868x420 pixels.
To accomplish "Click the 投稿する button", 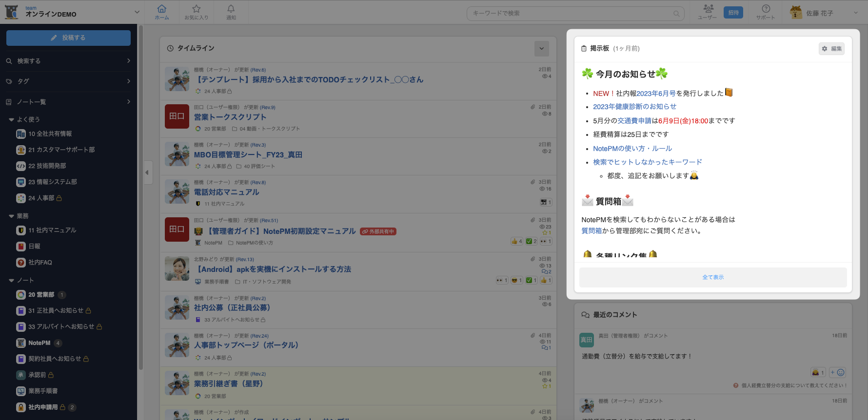I will coord(68,38).
